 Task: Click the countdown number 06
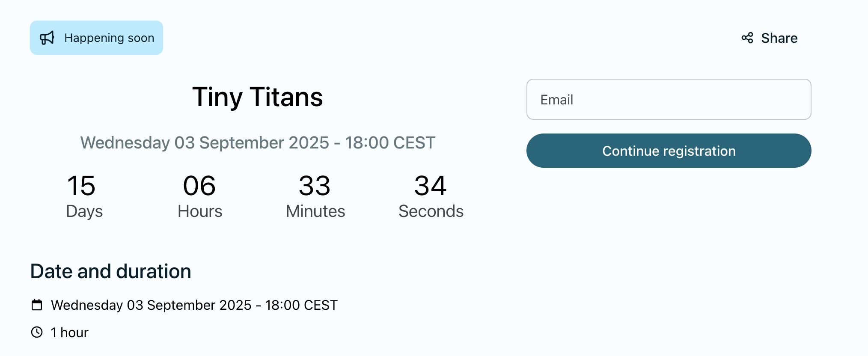tap(199, 186)
